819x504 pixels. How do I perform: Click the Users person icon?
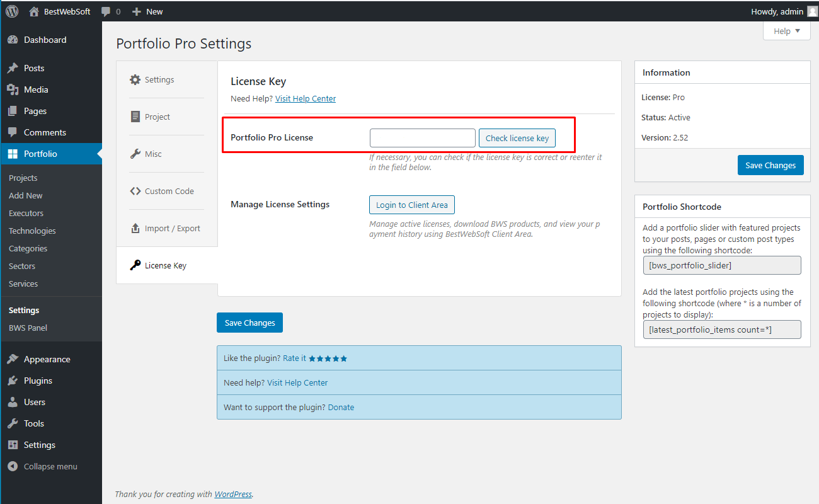click(x=13, y=402)
